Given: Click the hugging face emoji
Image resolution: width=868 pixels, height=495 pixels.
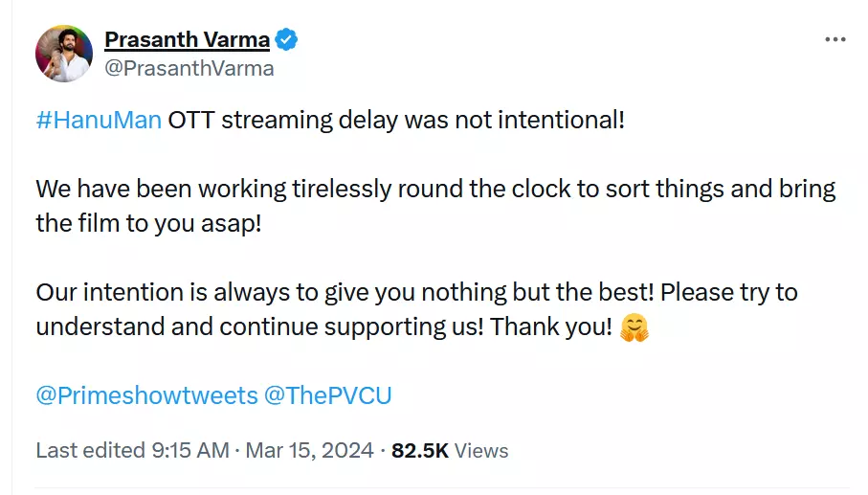Looking at the screenshot, I should coord(634,327).
